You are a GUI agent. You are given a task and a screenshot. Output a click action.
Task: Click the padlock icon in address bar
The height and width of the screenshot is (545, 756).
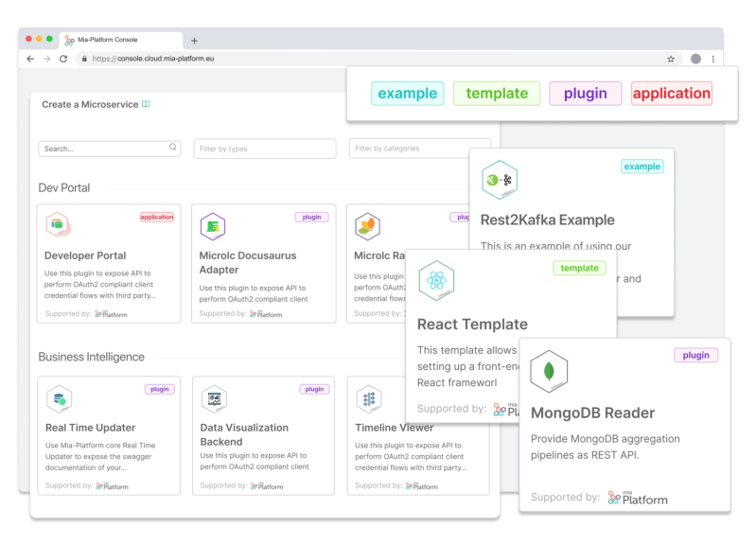click(x=84, y=59)
